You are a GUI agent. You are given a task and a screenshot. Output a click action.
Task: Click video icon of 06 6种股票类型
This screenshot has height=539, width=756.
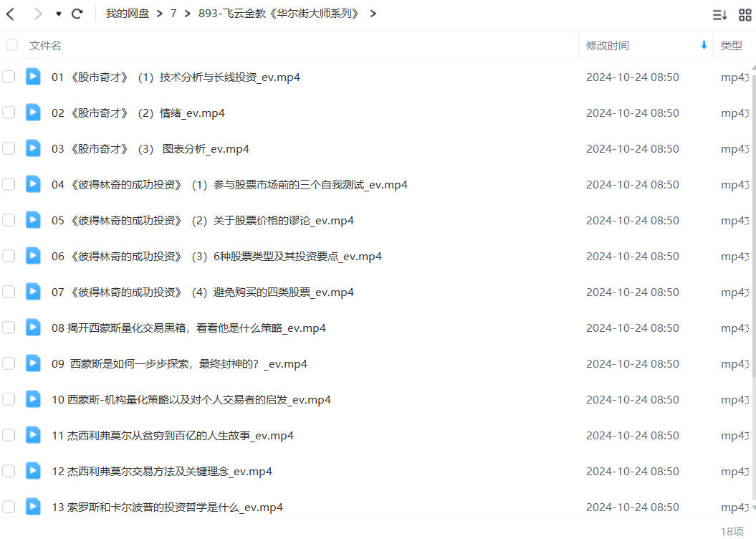coord(33,255)
